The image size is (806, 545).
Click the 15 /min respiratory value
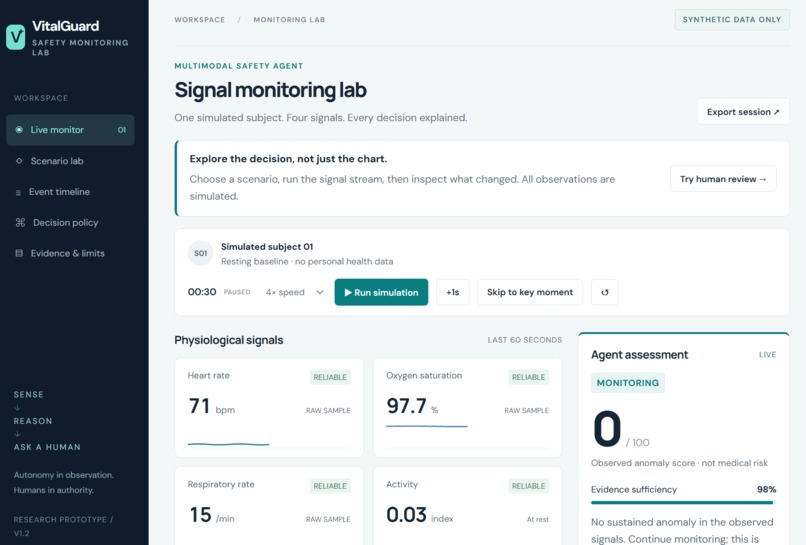pos(212,515)
